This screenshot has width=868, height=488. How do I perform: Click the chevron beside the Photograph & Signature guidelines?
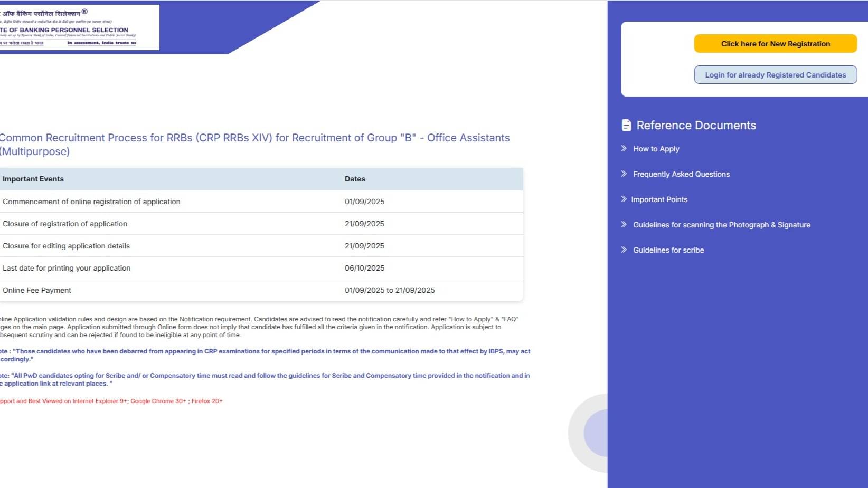[x=624, y=225]
